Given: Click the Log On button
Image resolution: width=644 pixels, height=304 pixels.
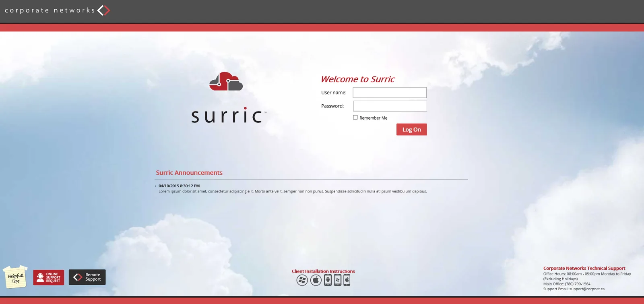Looking at the screenshot, I should coord(411,129).
